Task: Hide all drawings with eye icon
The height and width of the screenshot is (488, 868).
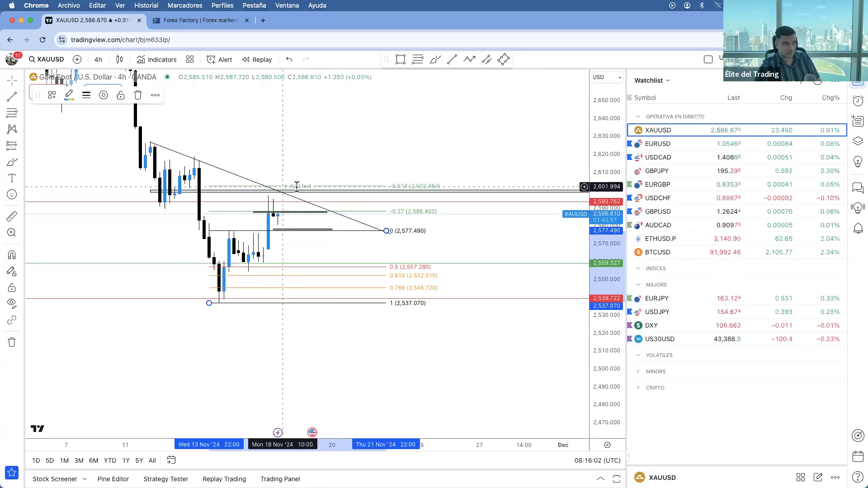Action: click(x=12, y=303)
